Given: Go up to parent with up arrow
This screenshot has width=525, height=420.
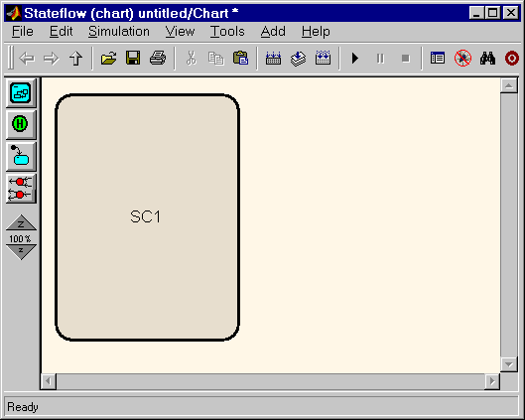Looking at the screenshot, I should 76,59.
